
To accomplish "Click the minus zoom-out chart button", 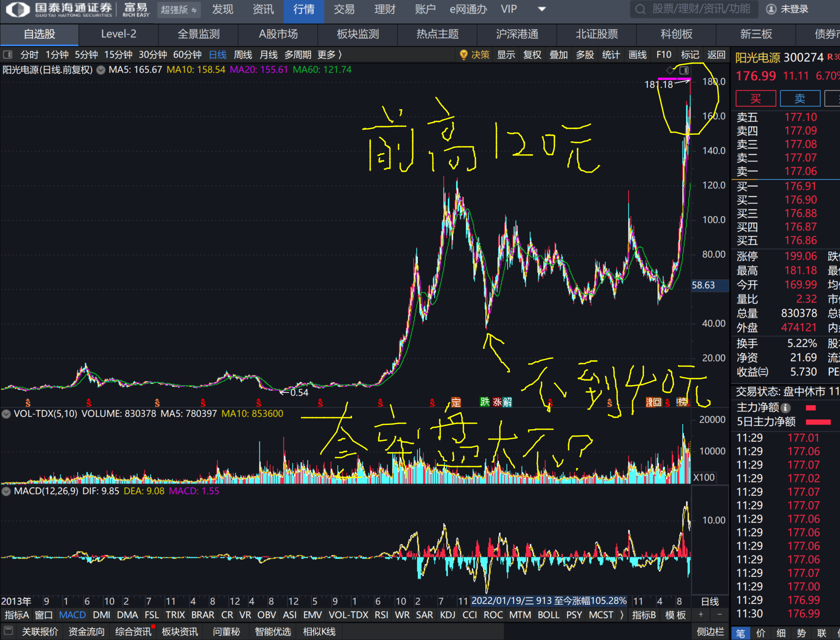I will click(x=719, y=615).
